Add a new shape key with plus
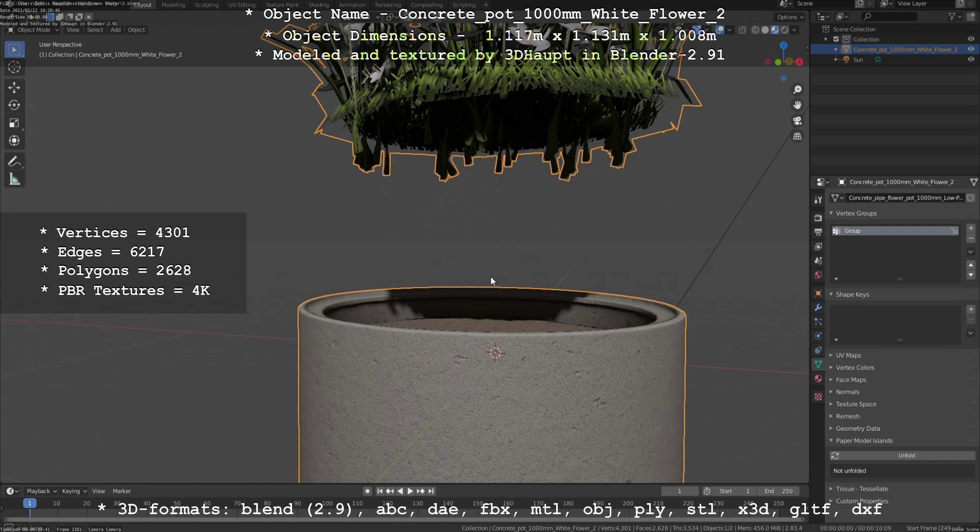The height and width of the screenshot is (532, 980). (971, 309)
